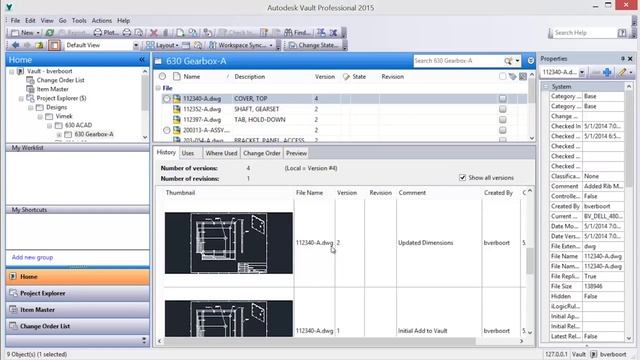
Task: Toggle checkbox for 112340-A.dwg row
Action: pyautogui.click(x=502, y=99)
